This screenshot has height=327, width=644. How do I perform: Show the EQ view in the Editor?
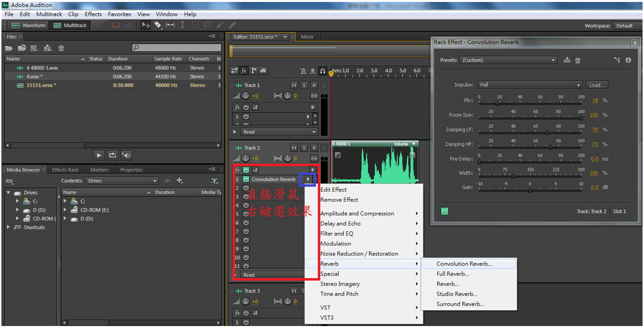click(x=263, y=71)
